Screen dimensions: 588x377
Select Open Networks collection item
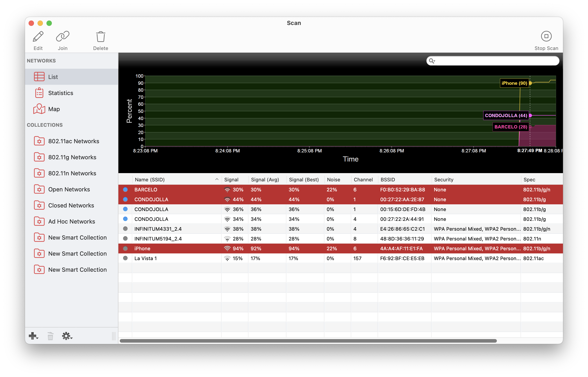point(69,189)
